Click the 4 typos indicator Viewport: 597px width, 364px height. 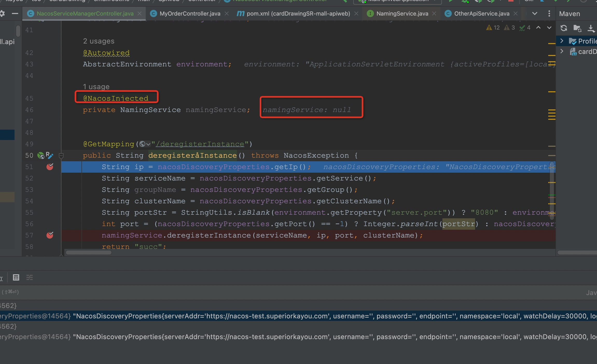[x=525, y=27]
